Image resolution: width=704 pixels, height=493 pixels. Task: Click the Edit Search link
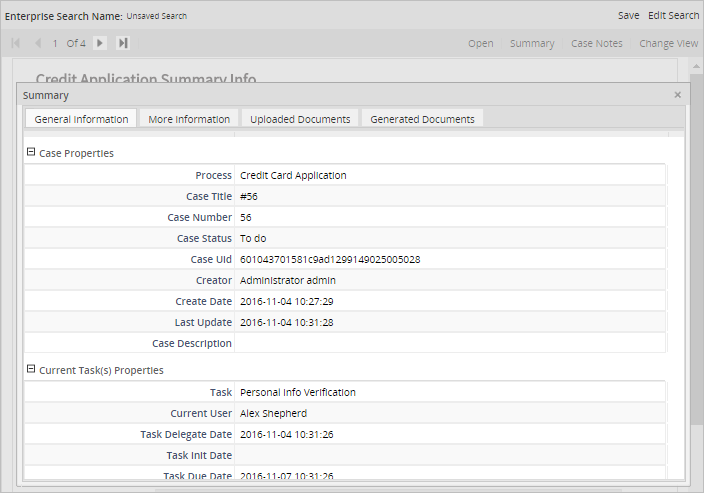(x=673, y=16)
